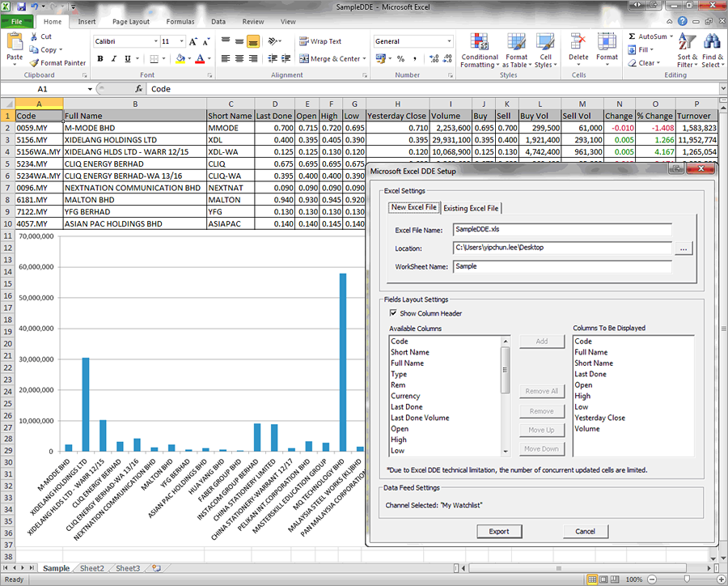
Task: Click the Comma Style icon
Action: [415, 58]
